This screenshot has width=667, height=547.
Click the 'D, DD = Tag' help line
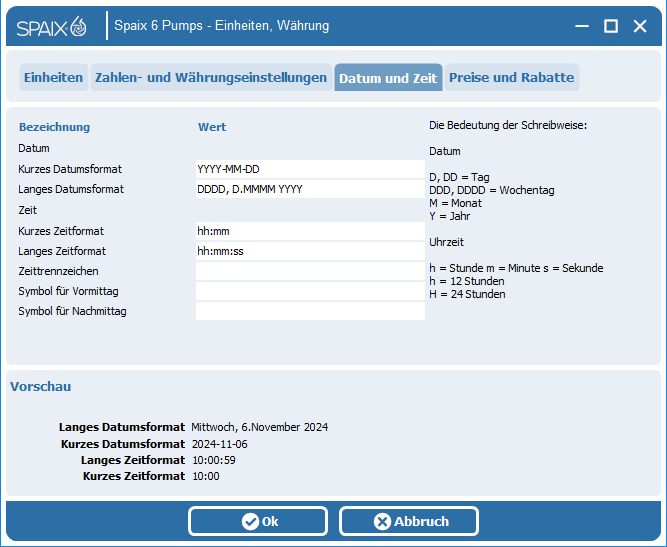459,177
